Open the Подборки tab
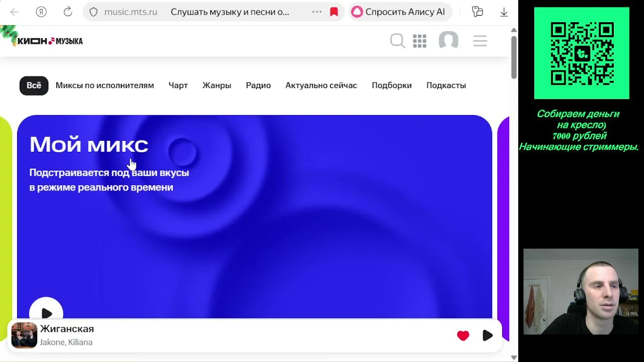Screen dimensions: 644x362 [391, 85]
